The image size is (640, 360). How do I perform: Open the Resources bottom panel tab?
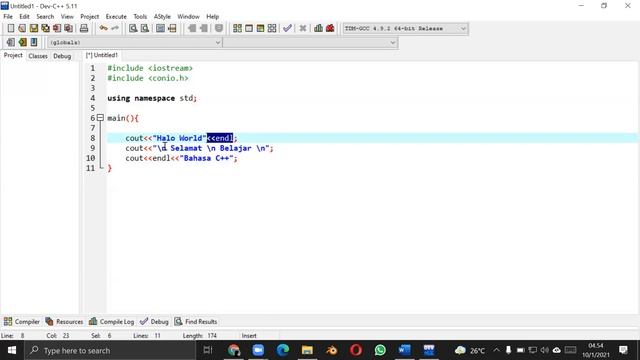(64, 322)
